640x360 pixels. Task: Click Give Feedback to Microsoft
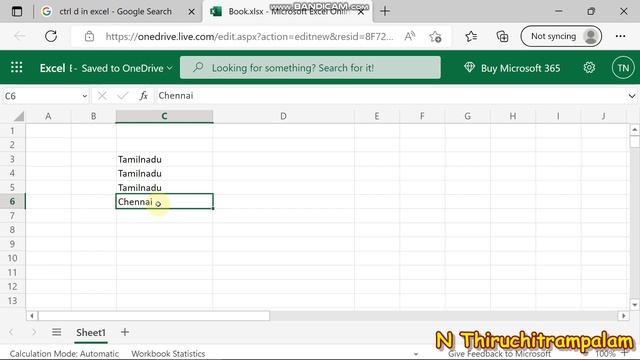[x=499, y=353]
